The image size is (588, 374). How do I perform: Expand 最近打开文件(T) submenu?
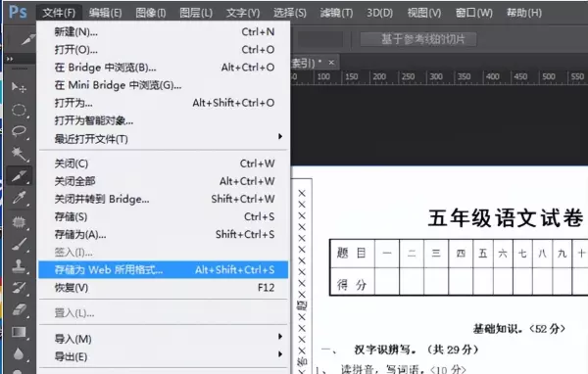coord(164,139)
